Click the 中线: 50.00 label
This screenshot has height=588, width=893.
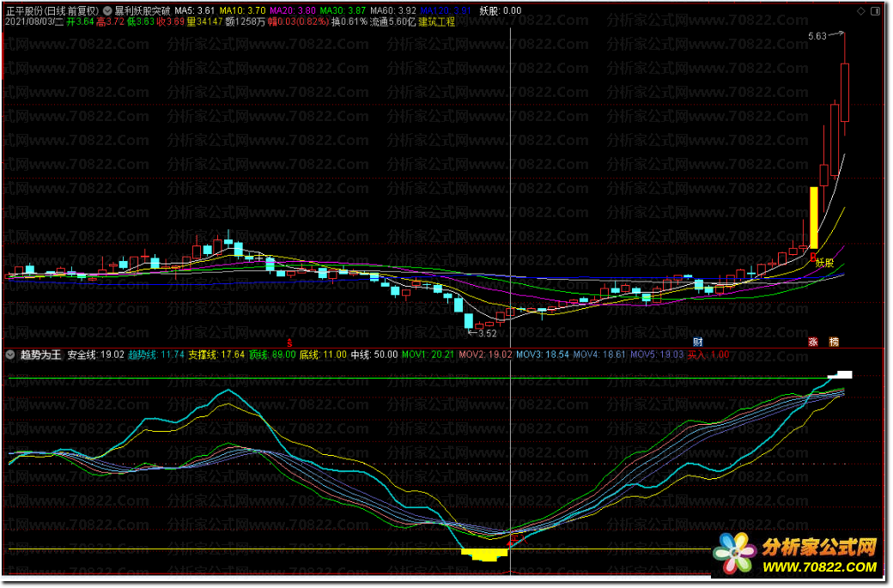[374, 355]
